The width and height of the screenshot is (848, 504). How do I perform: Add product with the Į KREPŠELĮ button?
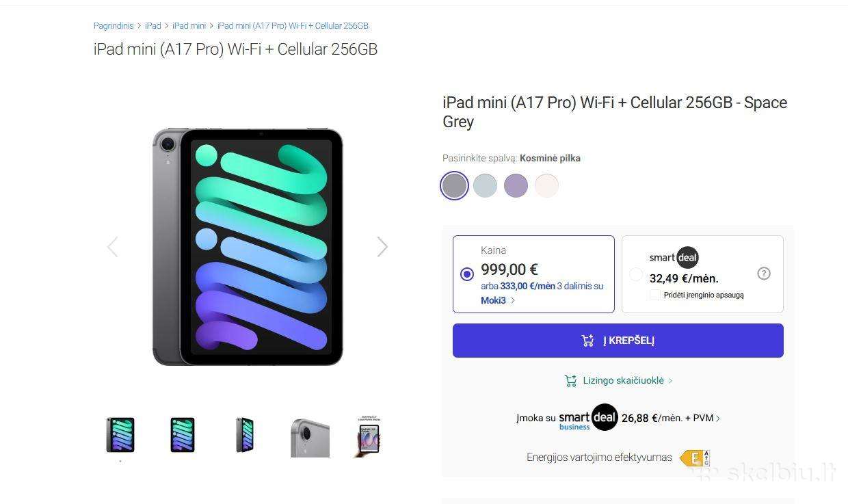click(x=618, y=341)
